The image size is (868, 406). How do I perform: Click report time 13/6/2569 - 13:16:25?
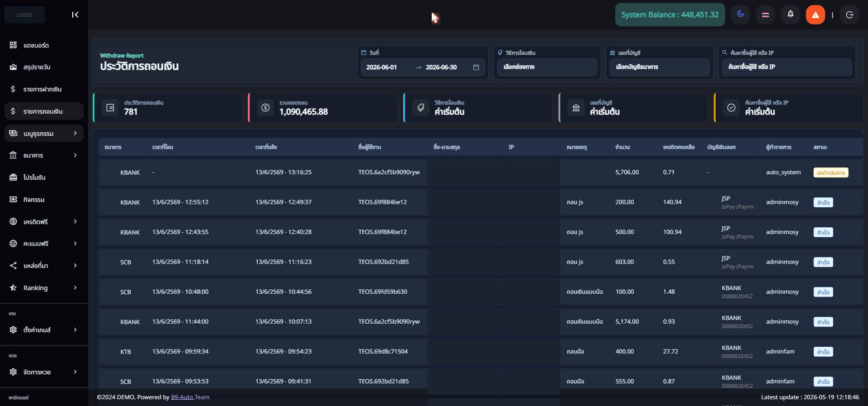point(283,172)
